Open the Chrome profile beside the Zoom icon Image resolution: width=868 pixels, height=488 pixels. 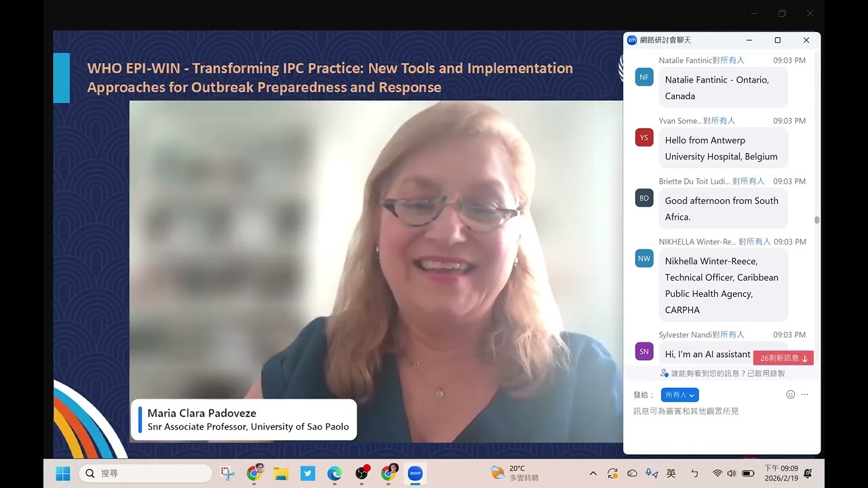click(389, 473)
